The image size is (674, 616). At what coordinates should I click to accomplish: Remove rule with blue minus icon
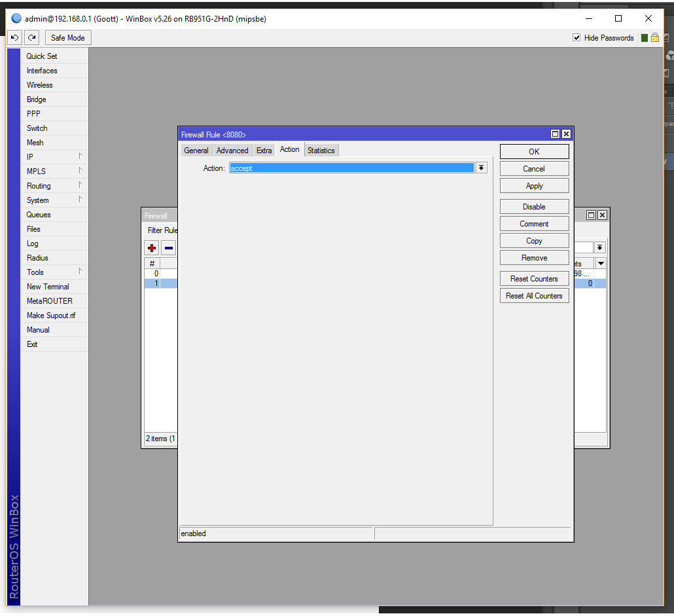[x=169, y=248]
